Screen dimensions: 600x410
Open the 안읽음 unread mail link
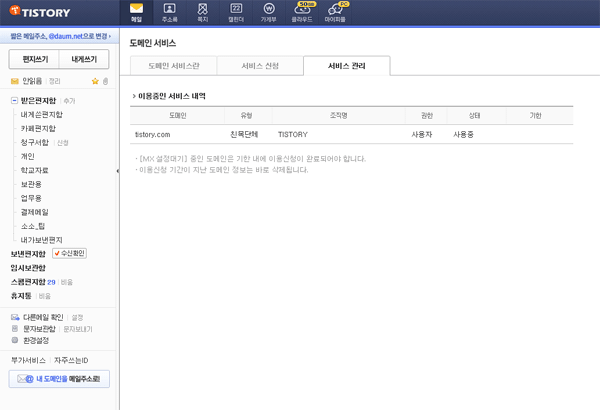pyautogui.click(x=32, y=81)
